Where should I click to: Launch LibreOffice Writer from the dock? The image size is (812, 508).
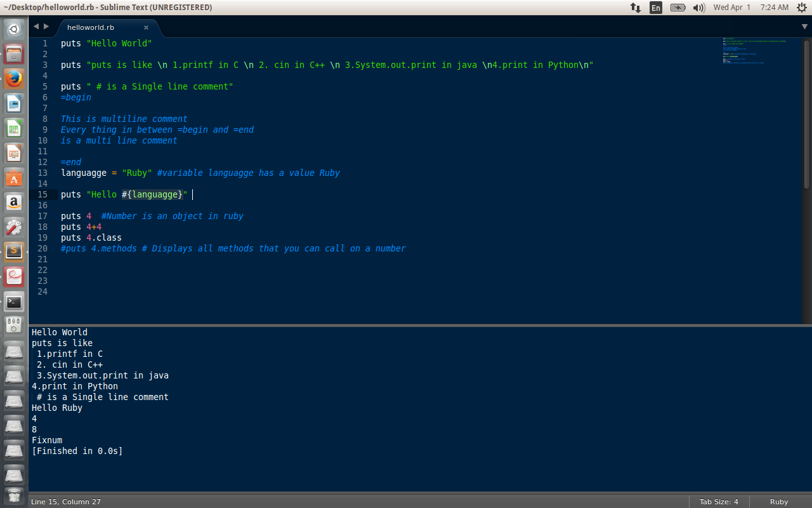coord(13,103)
